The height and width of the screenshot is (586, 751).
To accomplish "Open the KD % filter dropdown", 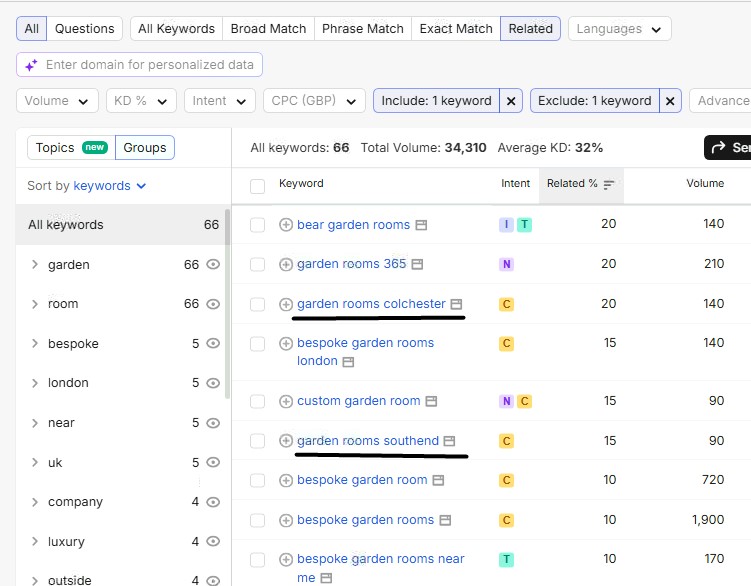I will (141, 101).
